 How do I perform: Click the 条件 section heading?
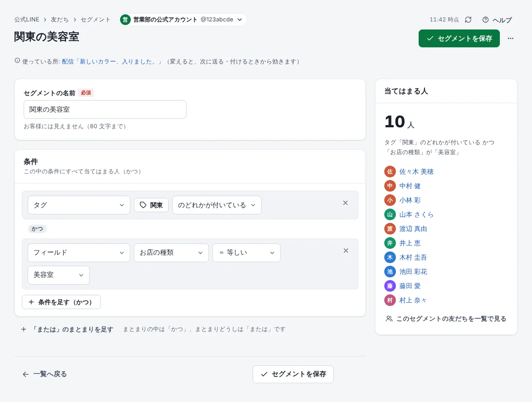coord(31,162)
